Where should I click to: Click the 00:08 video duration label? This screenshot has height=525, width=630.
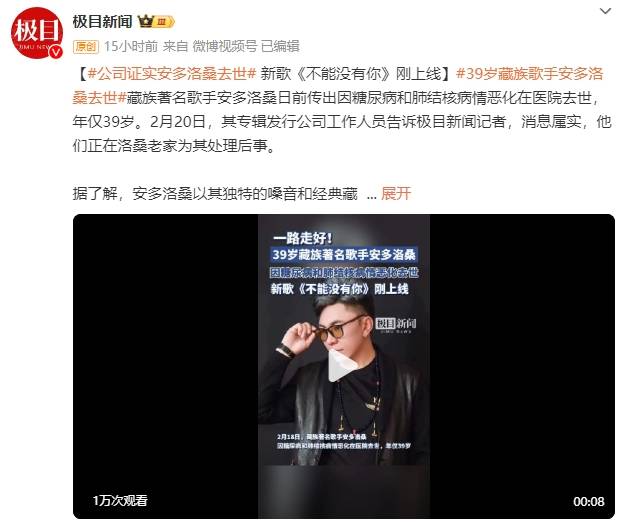[x=589, y=501]
